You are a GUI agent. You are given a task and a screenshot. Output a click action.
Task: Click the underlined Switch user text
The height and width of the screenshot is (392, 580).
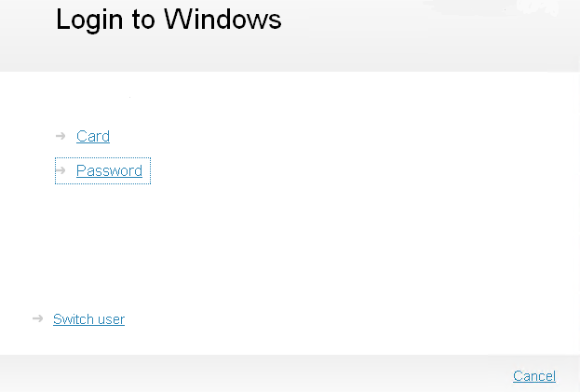[x=88, y=319]
